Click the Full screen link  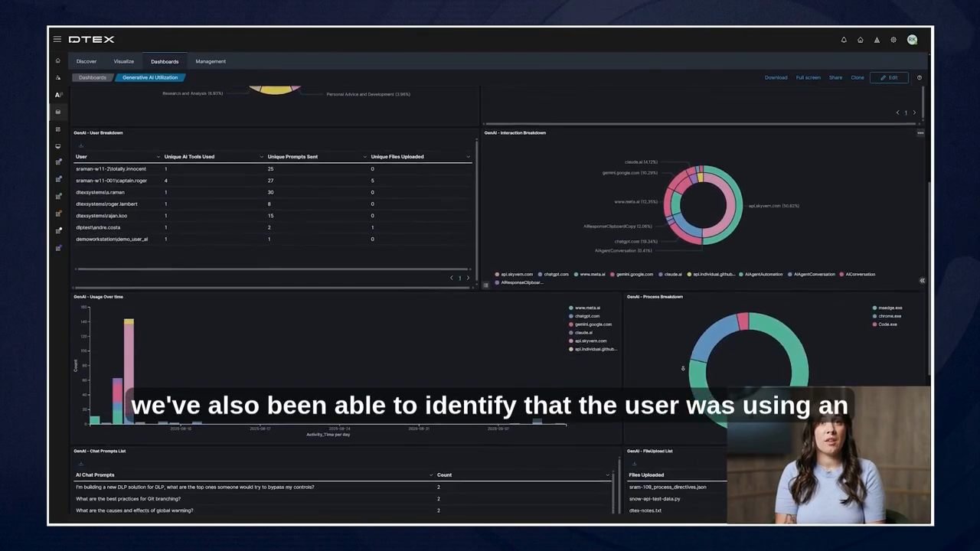tap(808, 77)
